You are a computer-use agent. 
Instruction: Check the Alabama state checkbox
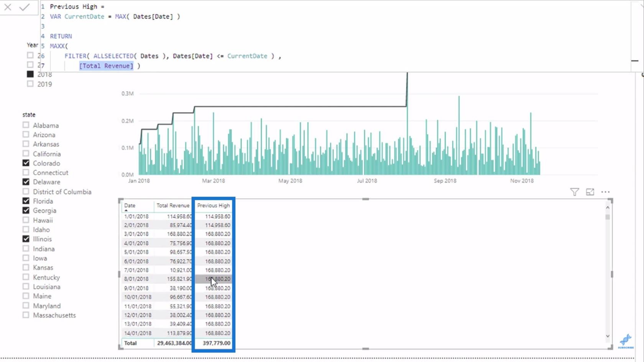pos(26,125)
